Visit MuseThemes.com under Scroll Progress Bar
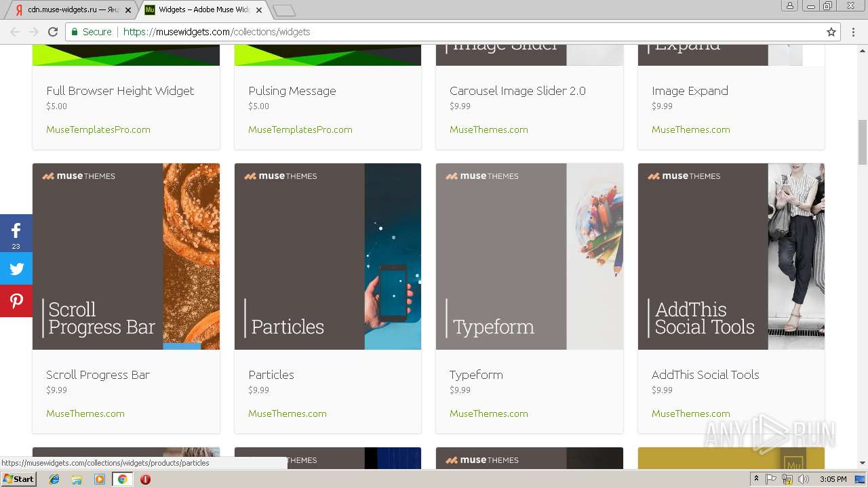This screenshot has height=488, width=868. click(x=85, y=413)
